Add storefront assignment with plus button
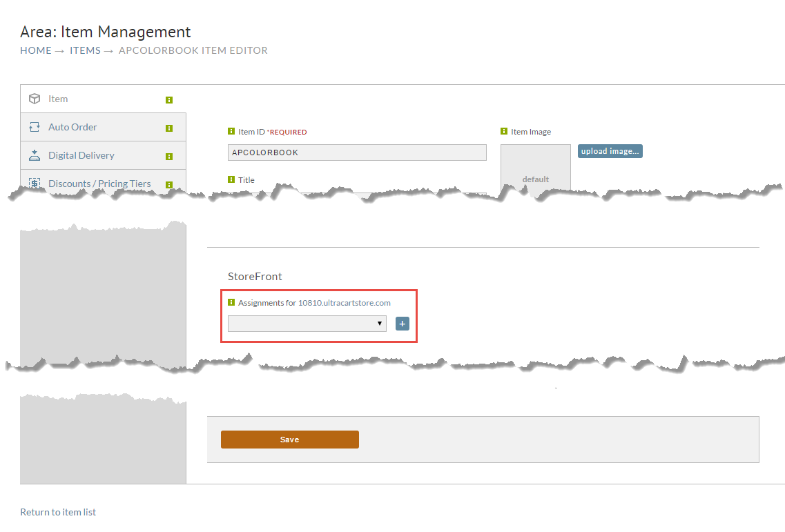The image size is (785, 532). pos(403,324)
